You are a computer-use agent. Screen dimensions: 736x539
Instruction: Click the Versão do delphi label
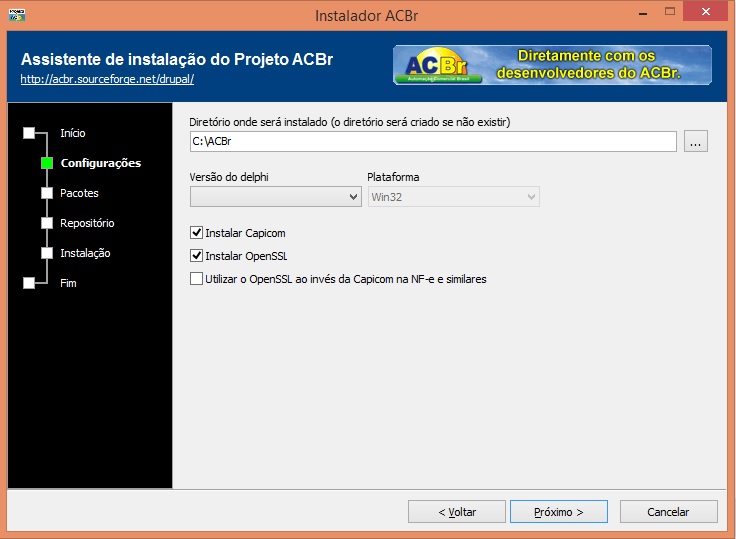click(229, 177)
